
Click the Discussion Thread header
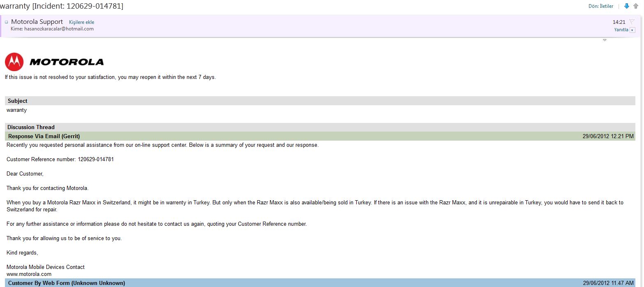pyautogui.click(x=320, y=127)
